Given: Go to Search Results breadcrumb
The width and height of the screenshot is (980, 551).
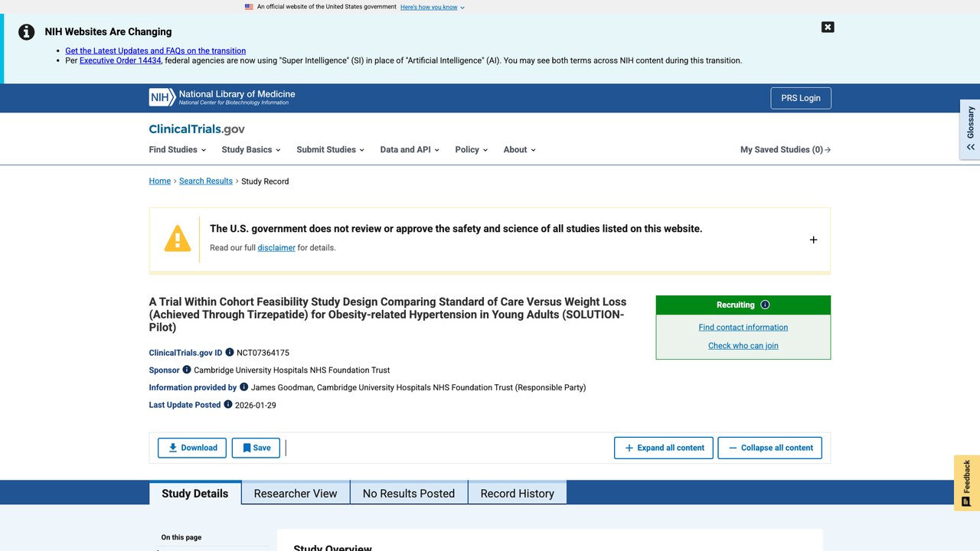Looking at the screenshot, I should click(206, 181).
